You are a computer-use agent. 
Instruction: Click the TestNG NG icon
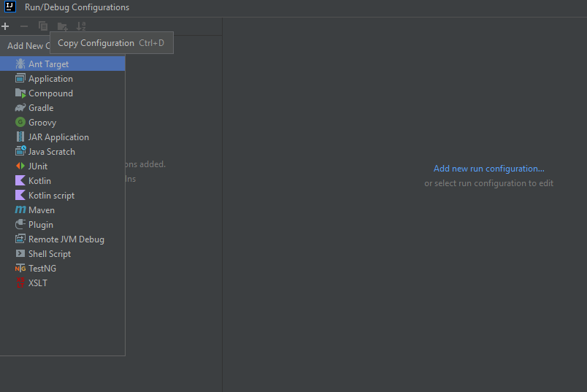[20, 268]
